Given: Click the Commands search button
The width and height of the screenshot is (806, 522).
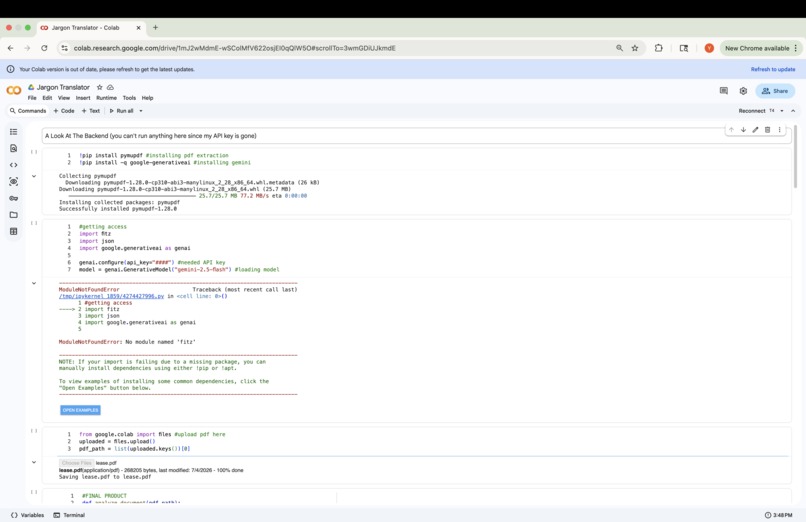Looking at the screenshot, I should (x=28, y=110).
